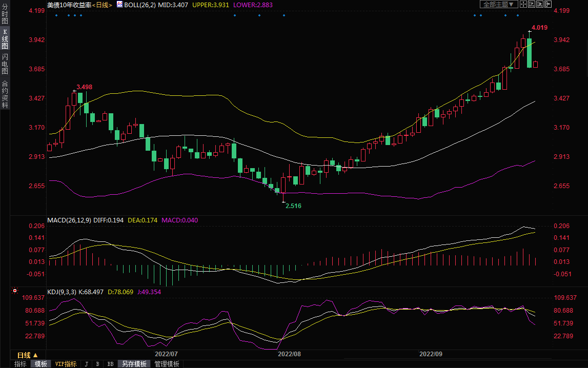This screenshot has height=368, width=588.
Task: Click the crosshair cursor icon at top right
Action: click(523, 4)
